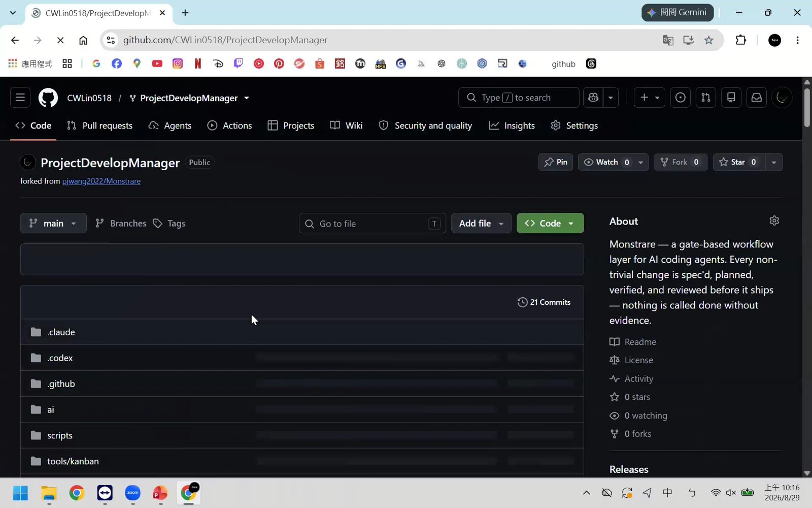This screenshot has width=812, height=508.
Task: Open the Notifications inbox icon
Action: (757, 98)
